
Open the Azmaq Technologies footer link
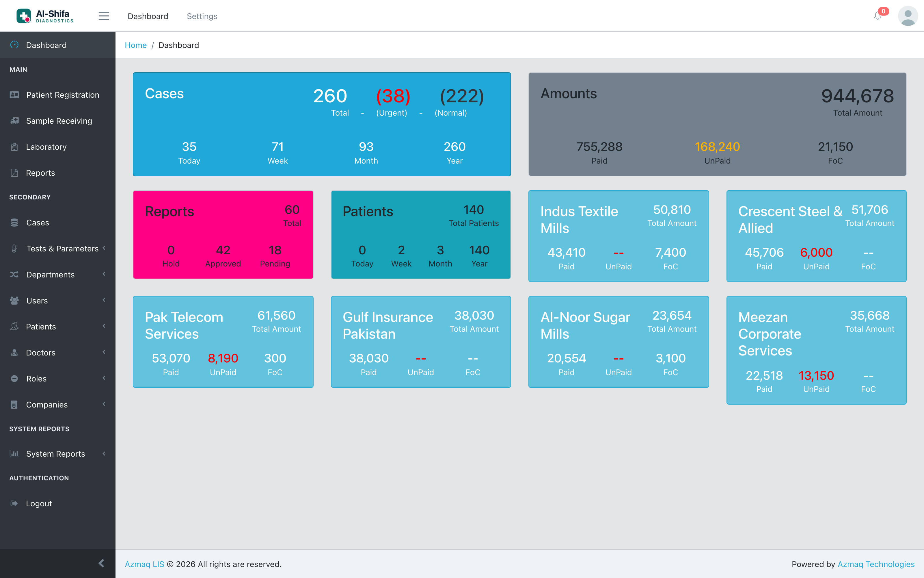[x=876, y=564]
